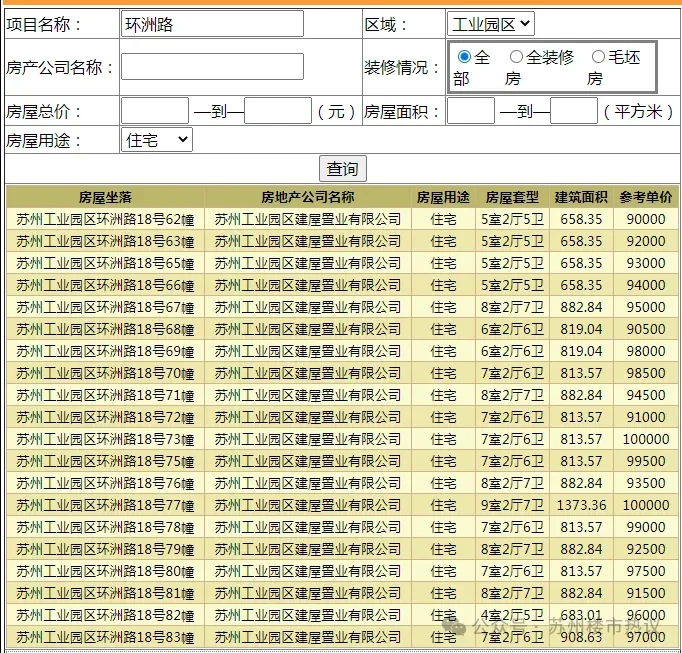682x653 pixels.
Task: Click the 90500 unit price cell
Action: click(646, 329)
